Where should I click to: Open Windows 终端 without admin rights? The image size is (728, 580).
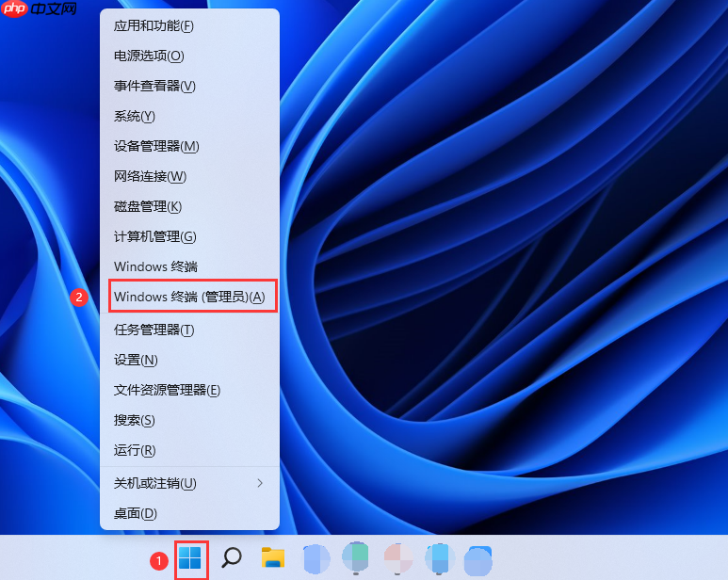[155, 266]
